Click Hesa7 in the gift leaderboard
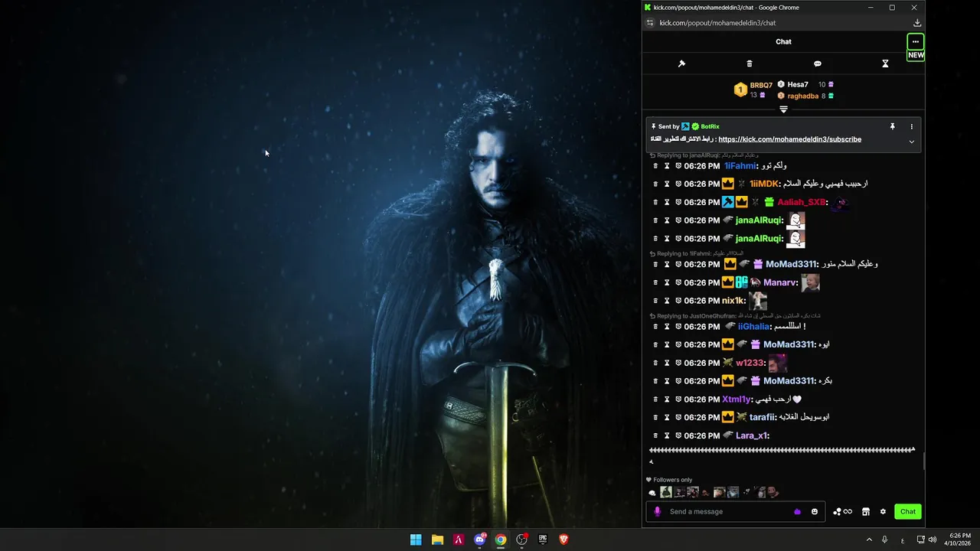980x551 pixels. 798,84
